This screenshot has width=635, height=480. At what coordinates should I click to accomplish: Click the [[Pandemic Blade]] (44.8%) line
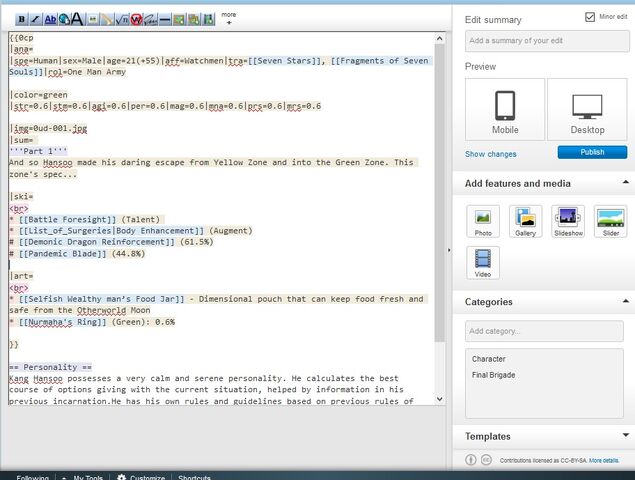77,254
